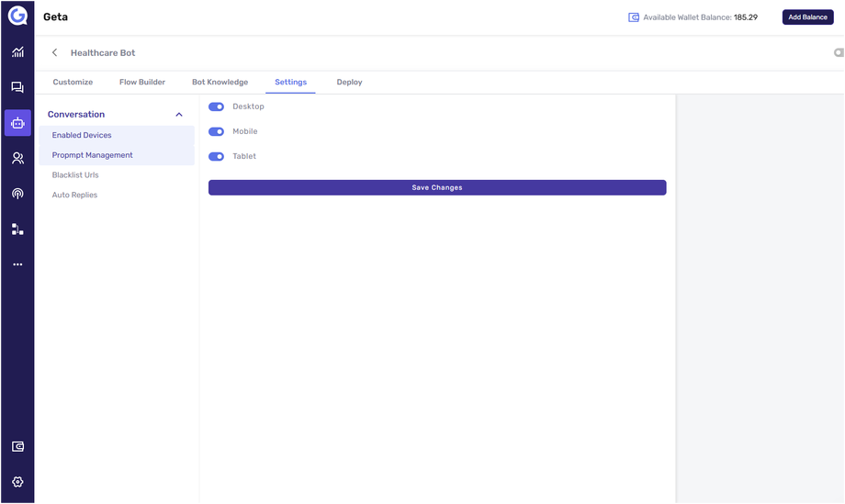Collapse the Conversation section chevron
845x504 pixels.
(x=179, y=115)
